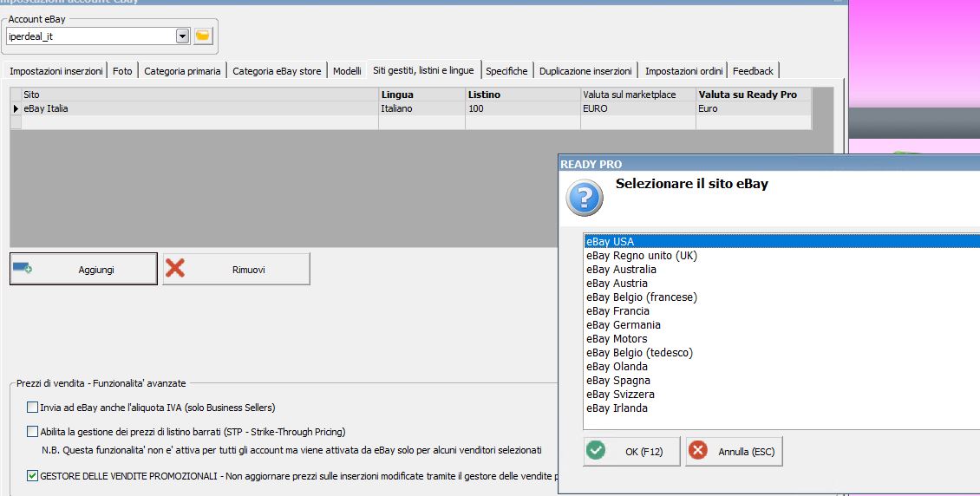This screenshot has height=496, width=980.
Task: Click the Italiano language cell
Action: (x=421, y=108)
